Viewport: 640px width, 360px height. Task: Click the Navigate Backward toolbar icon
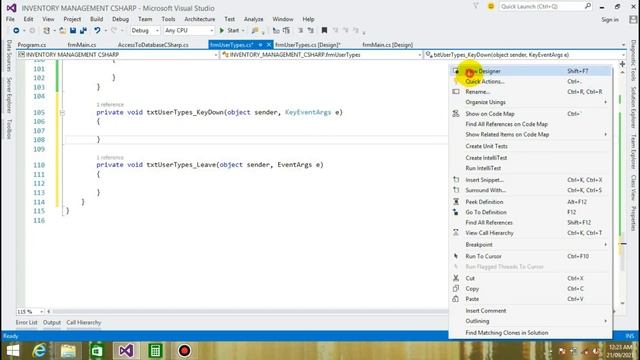(16, 31)
